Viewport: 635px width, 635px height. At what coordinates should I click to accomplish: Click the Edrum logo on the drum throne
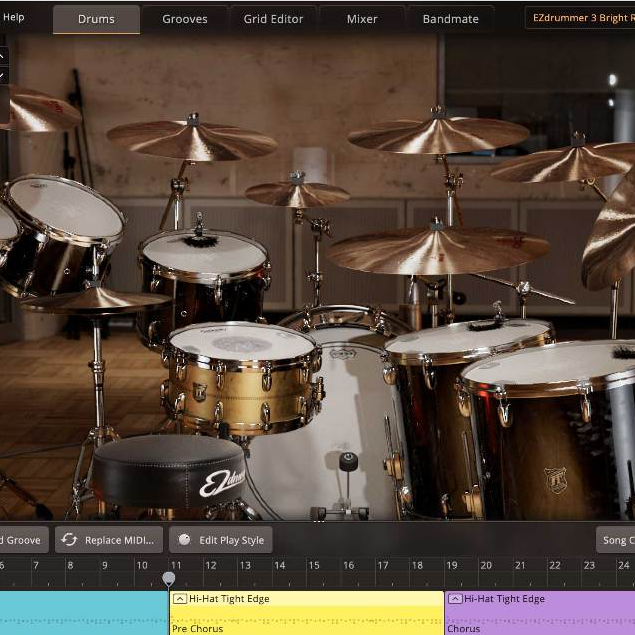pyautogui.click(x=222, y=482)
